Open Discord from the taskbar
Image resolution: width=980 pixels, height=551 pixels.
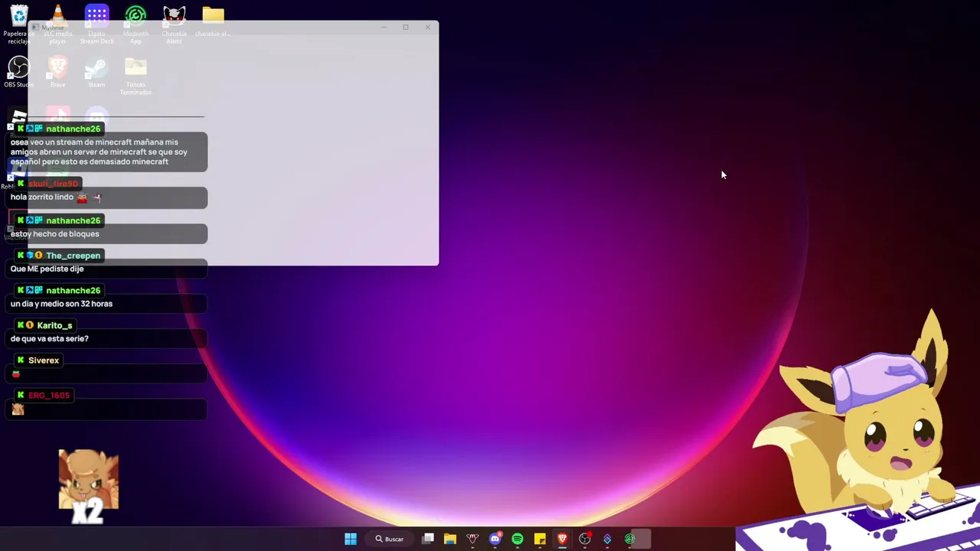(x=495, y=539)
